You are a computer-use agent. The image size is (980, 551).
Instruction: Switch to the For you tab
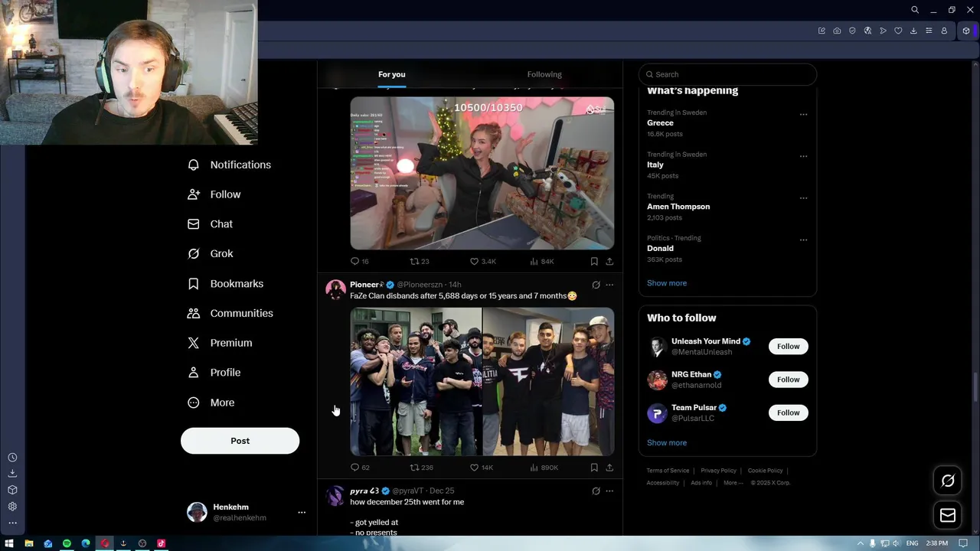(392, 74)
